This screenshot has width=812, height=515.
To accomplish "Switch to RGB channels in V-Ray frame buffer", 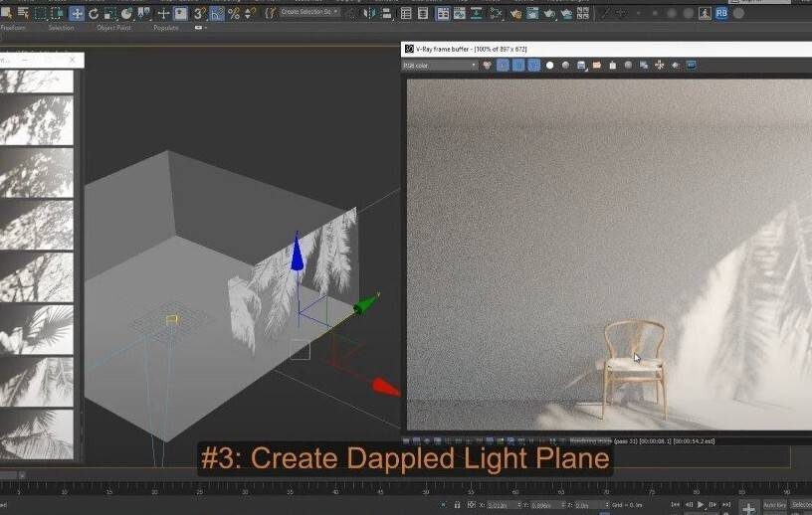I will point(487,66).
